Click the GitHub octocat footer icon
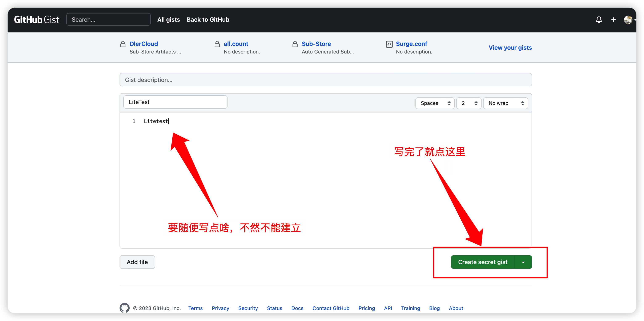 pos(124,308)
